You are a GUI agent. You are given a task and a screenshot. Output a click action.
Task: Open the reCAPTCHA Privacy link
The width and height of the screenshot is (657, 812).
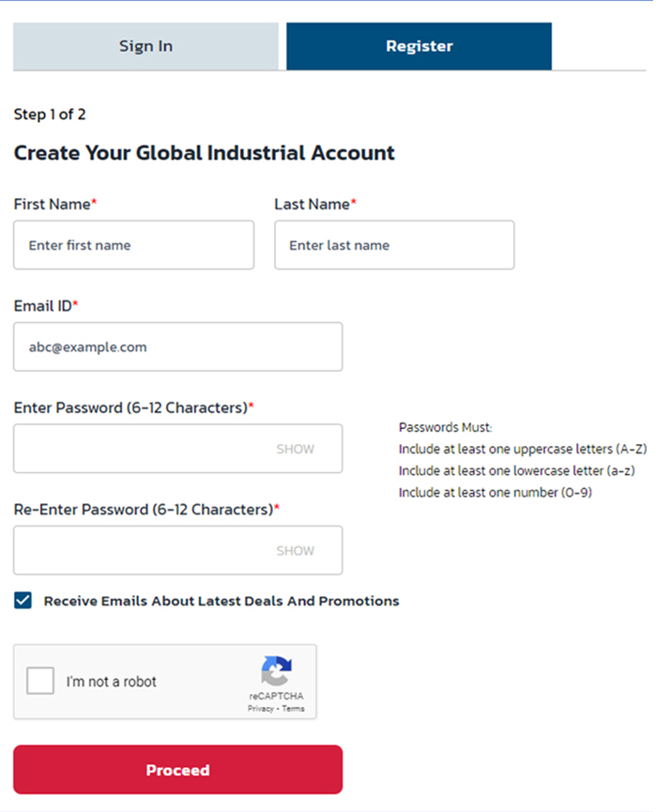pos(260,709)
